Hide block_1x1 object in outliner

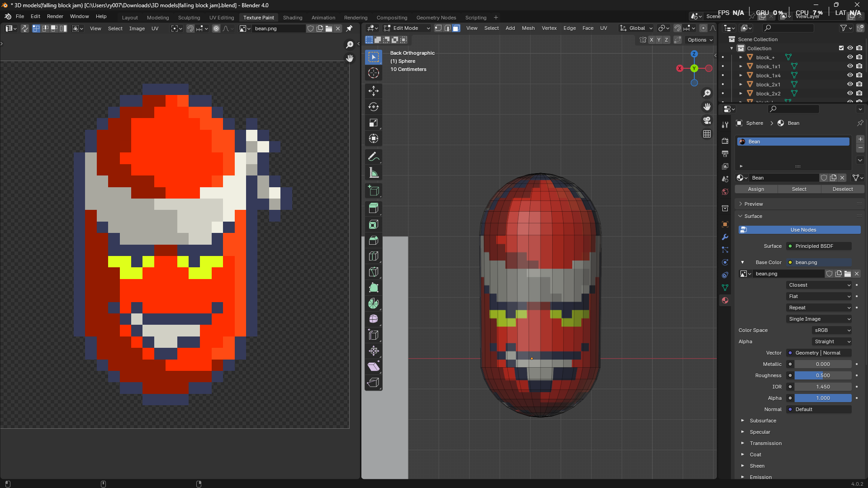coord(850,66)
